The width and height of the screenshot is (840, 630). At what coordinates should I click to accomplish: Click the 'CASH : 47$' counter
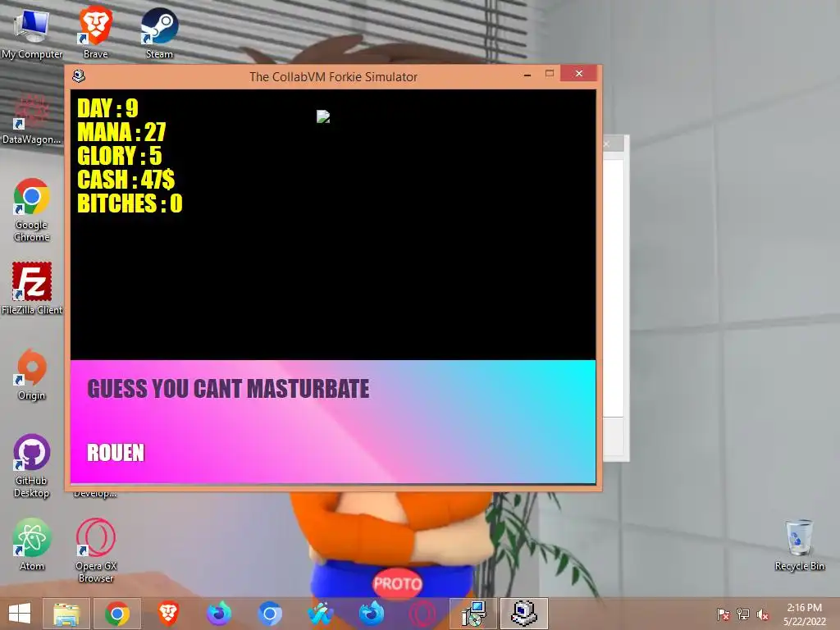126,180
